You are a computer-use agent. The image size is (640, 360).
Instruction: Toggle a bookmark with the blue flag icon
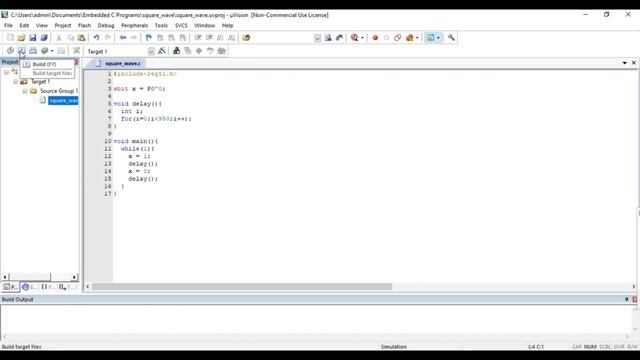(149, 38)
